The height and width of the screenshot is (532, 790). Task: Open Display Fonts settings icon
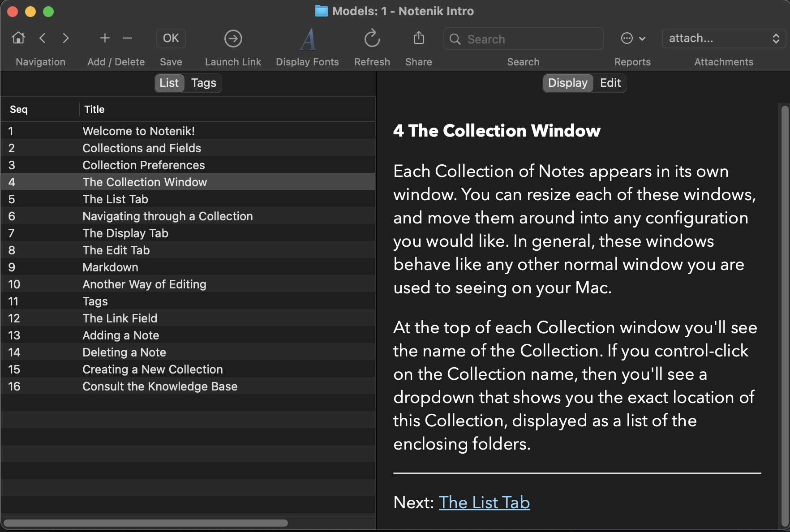[x=308, y=39]
